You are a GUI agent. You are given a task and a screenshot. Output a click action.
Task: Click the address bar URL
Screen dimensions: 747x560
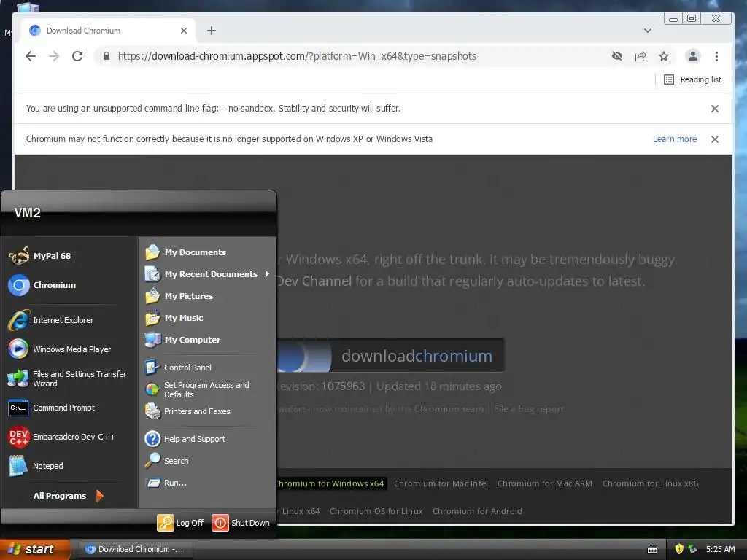(x=298, y=56)
